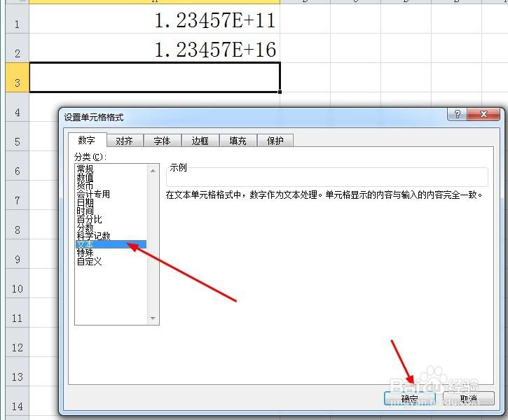
Task: Click the dialog help question mark
Action: coord(457,114)
